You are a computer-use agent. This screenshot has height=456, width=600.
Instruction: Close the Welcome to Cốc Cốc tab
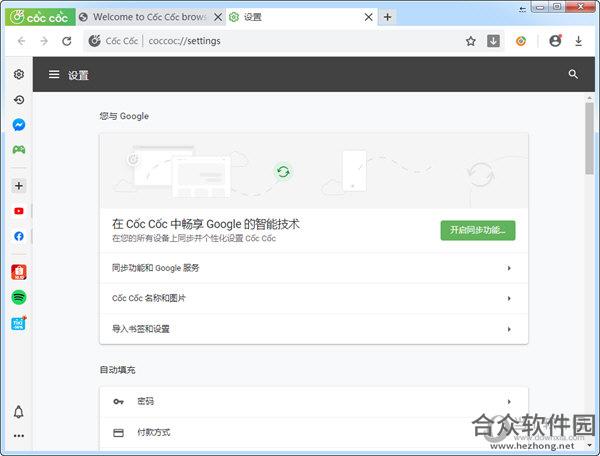(218, 17)
